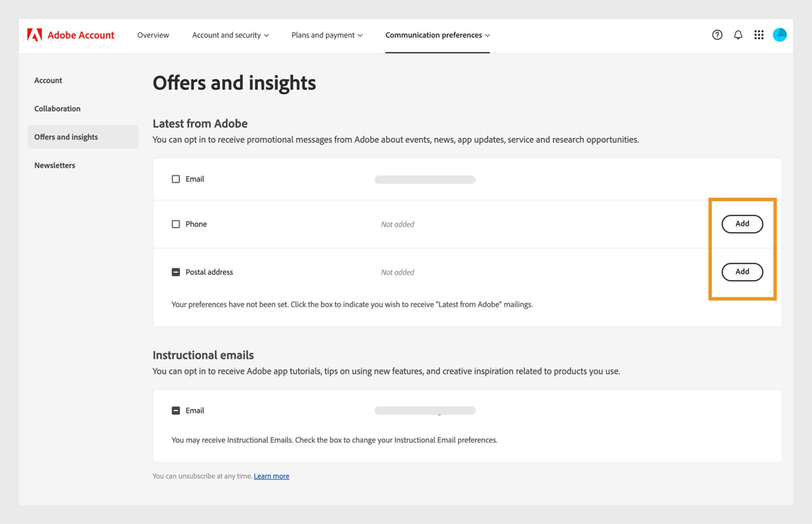812x524 pixels.
Task: Click the Phone label text
Action: [196, 224]
